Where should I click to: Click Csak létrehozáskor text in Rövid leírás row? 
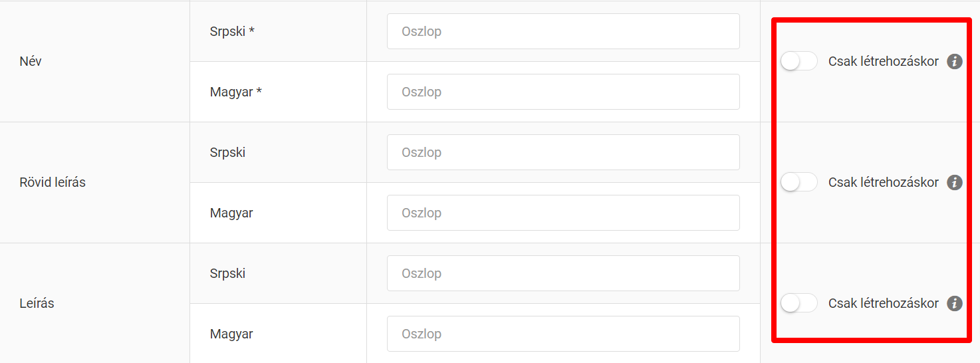click(883, 182)
